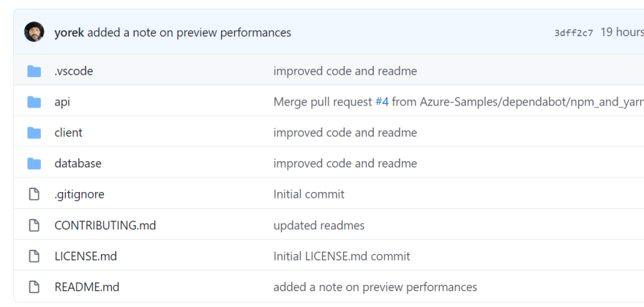Click the api folder icon
This screenshot has width=644, height=307.
point(34,102)
